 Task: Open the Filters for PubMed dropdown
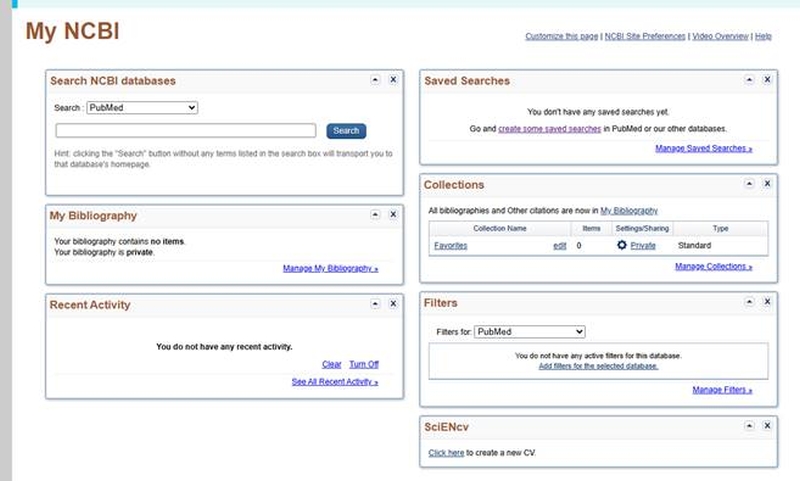[530, 332]
